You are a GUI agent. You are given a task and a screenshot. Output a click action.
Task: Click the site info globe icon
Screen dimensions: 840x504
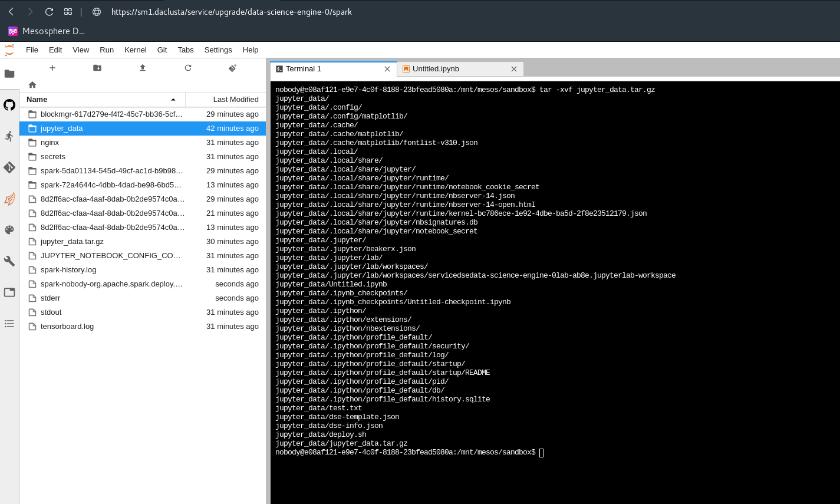tap(97, 12)
